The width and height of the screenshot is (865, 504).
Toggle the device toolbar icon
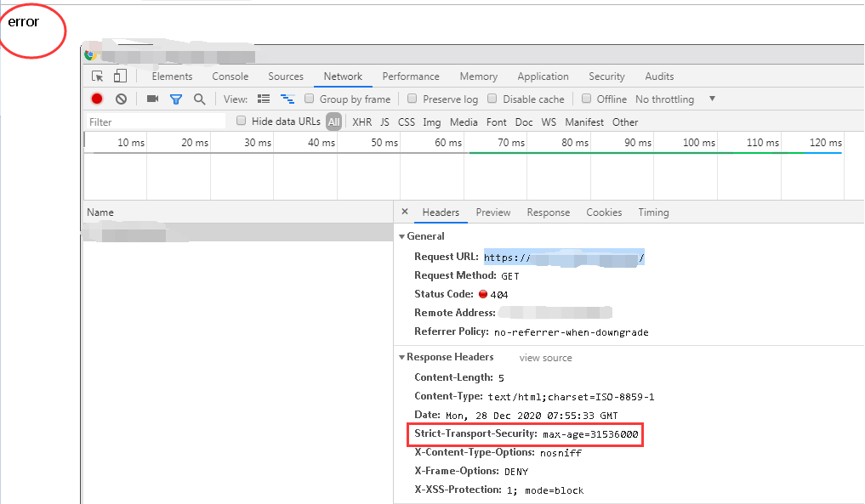pyautogui.click(x=120, y=76)
